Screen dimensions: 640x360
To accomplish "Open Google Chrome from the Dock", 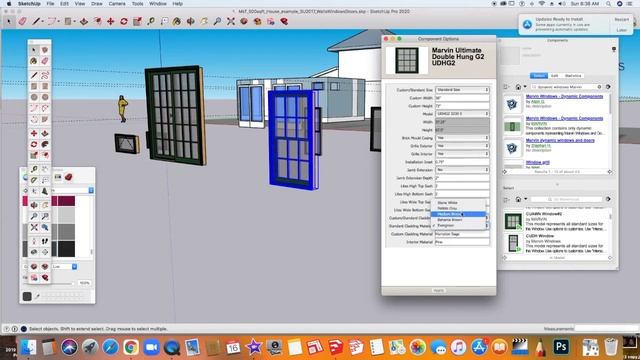I will (131, 347).
